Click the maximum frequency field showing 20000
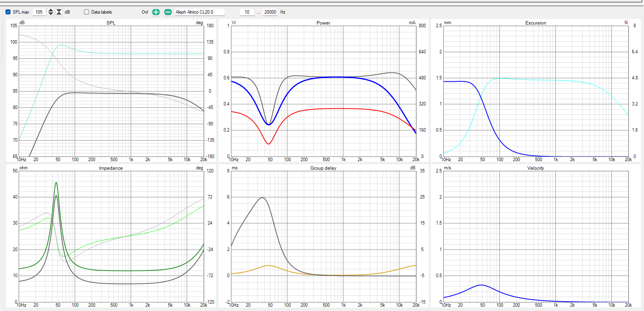 point(270,12)
